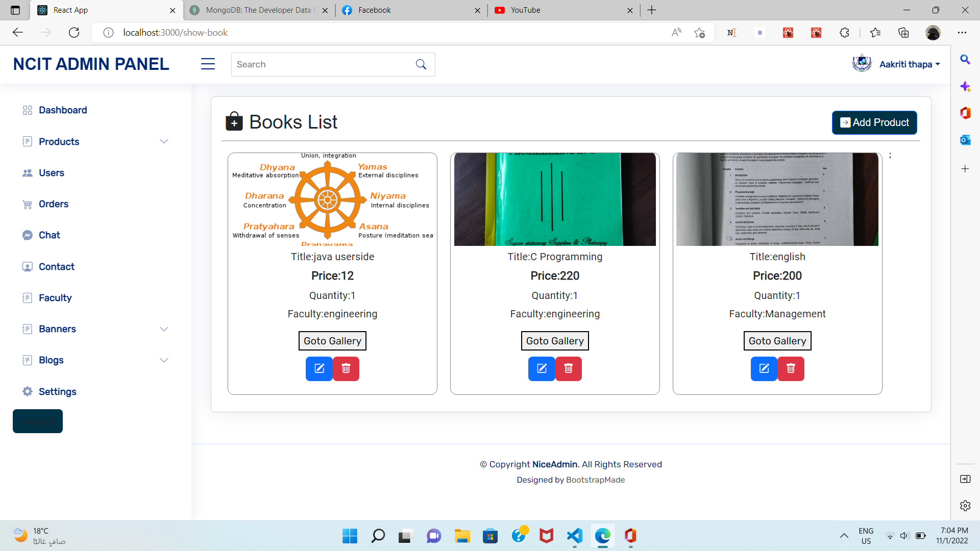
Task: Expand the Banners submenu chevron
Action: 164,329
